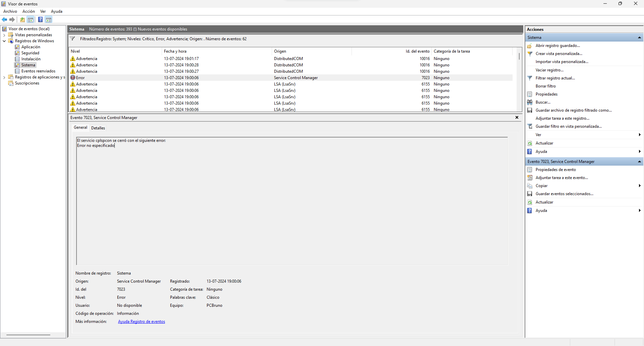Click the Guardar filtro en vista personalizada icon
Viewport: 644px width, 346px height.
pos(530,126)
